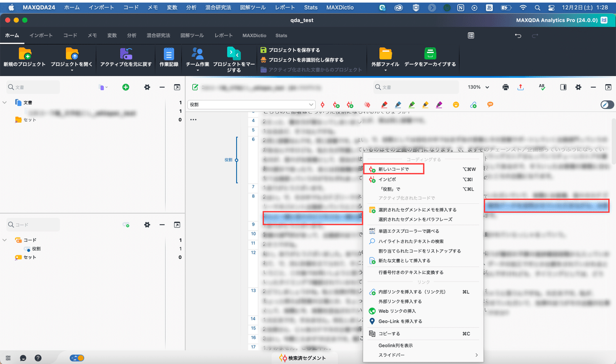Collapse the 文書 tree node
This screenshot has width=616, height=364.
pyautogui.click(x=5, y=103)
